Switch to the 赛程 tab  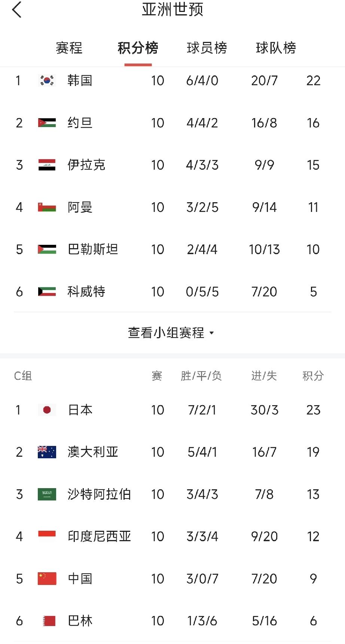pyautogui.click(x=69, y=48)
